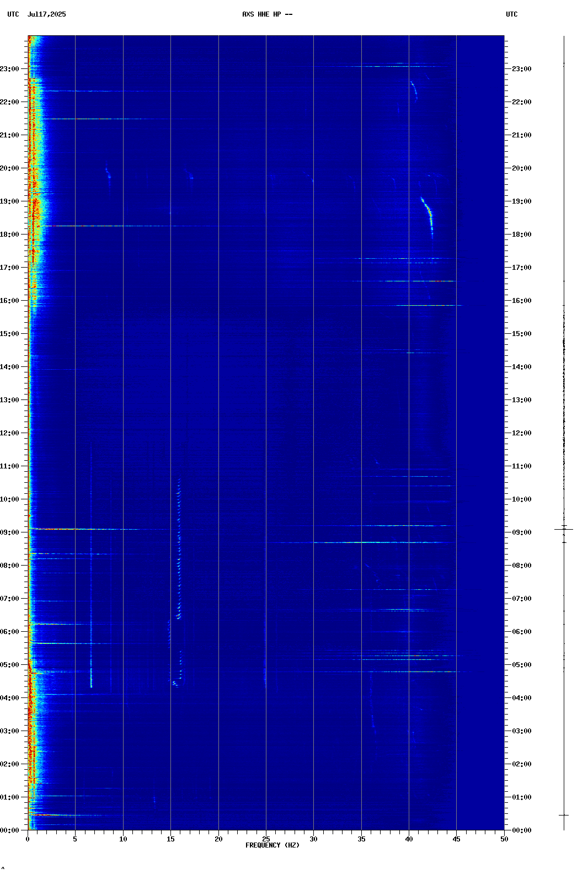The height and width of the screenshot is (874, 588).
Task: Click the 40 Hz frequency tick label
Action: pos(409,839)
